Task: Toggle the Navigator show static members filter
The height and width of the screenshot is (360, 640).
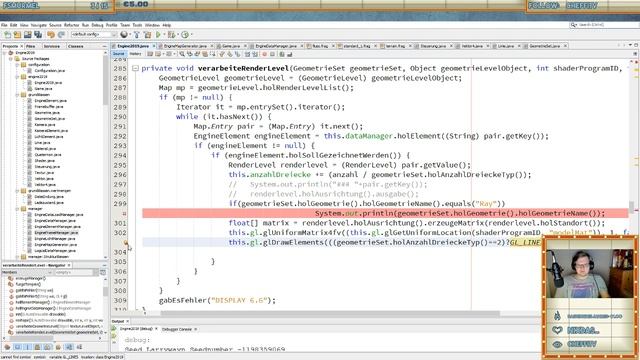Action: (27, 347)
